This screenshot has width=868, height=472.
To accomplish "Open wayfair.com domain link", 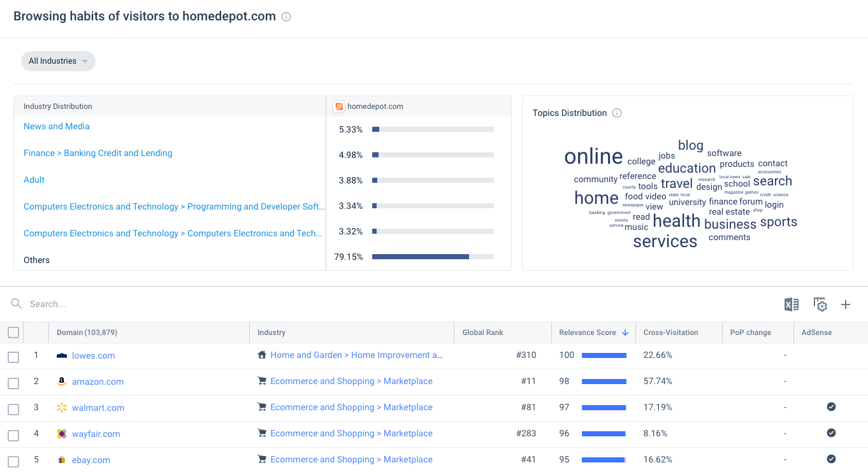I will 96,434.
